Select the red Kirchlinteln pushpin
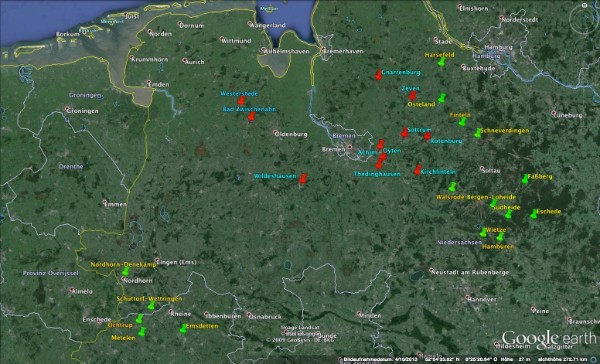 point(417,170)
